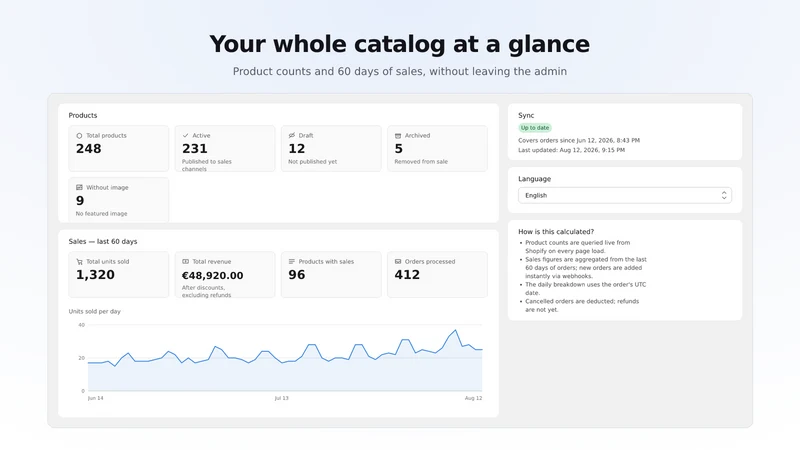Select the Archived products value 5
The image size is (800, 450).
[x=398, y=149]
